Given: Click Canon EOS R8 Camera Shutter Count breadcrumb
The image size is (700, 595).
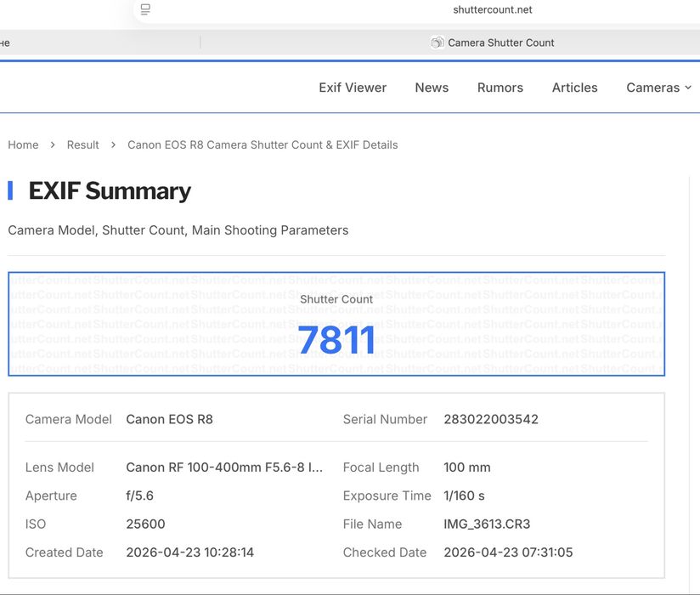Looking at the screenshot, I should (262, 144).
